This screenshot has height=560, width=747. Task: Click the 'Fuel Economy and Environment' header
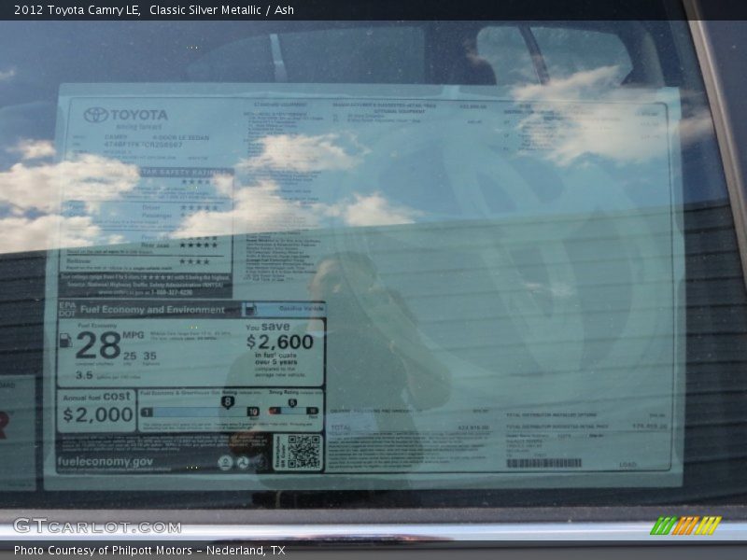(152, 310)
